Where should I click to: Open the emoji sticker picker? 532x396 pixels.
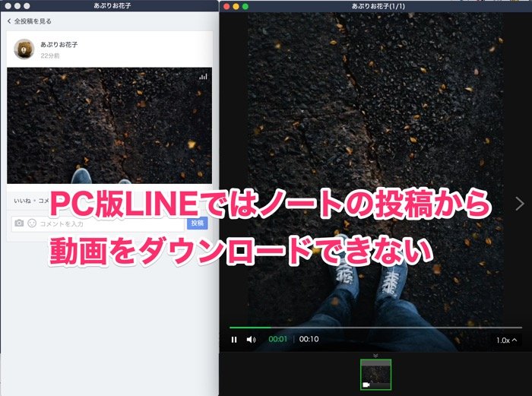32,223
